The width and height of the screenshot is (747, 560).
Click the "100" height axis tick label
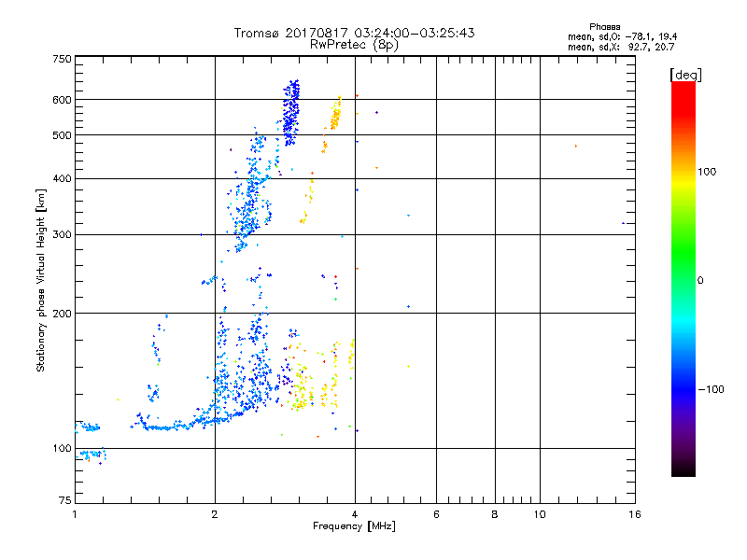point(62,449)
